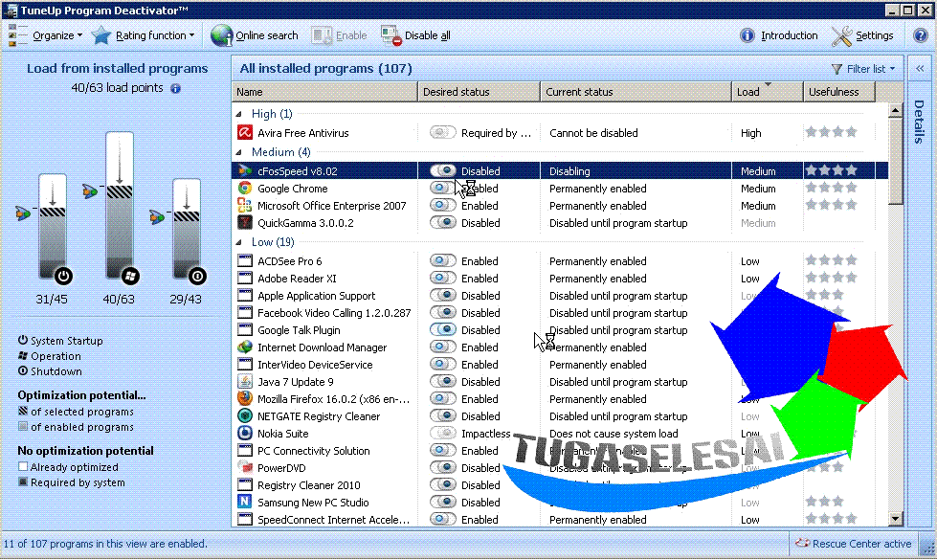The image size is (937, 560).
Task: Click the Enable toolbar button
Action: pyautogui.click(x=340, y=35)
